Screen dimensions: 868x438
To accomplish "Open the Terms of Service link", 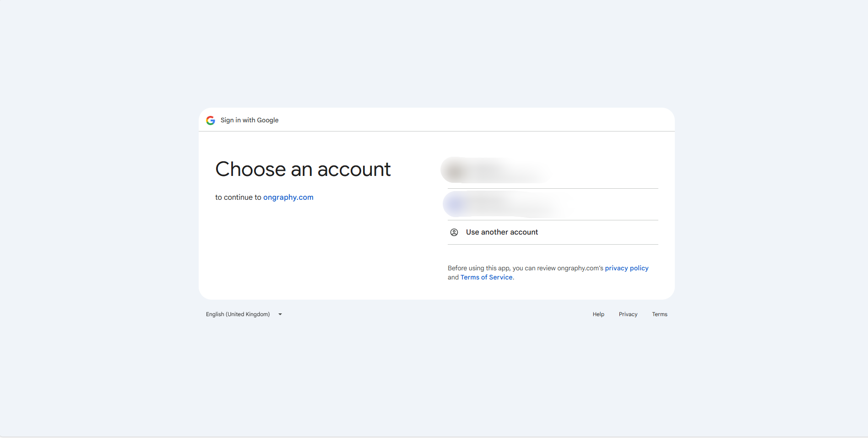I will click(x=486, y=277).
